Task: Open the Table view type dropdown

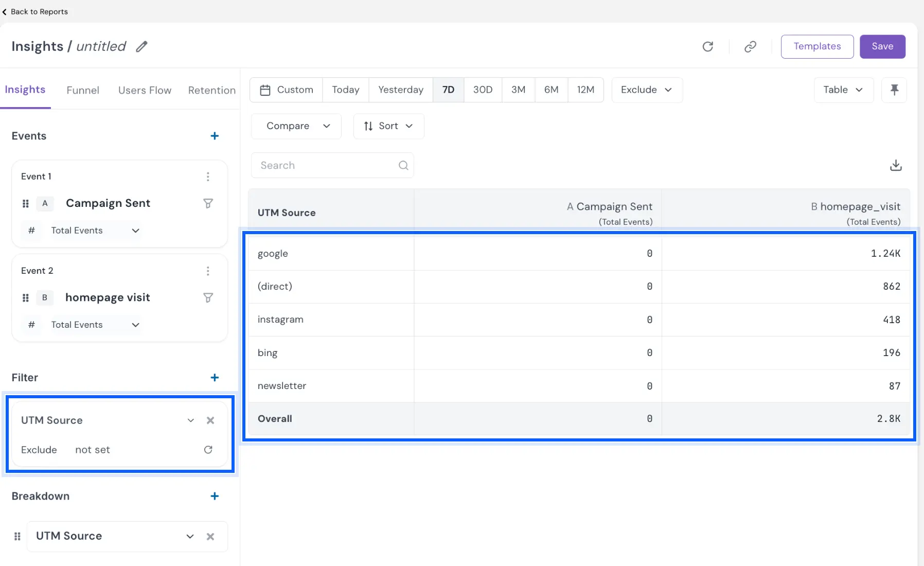Action: coord(844,90)
